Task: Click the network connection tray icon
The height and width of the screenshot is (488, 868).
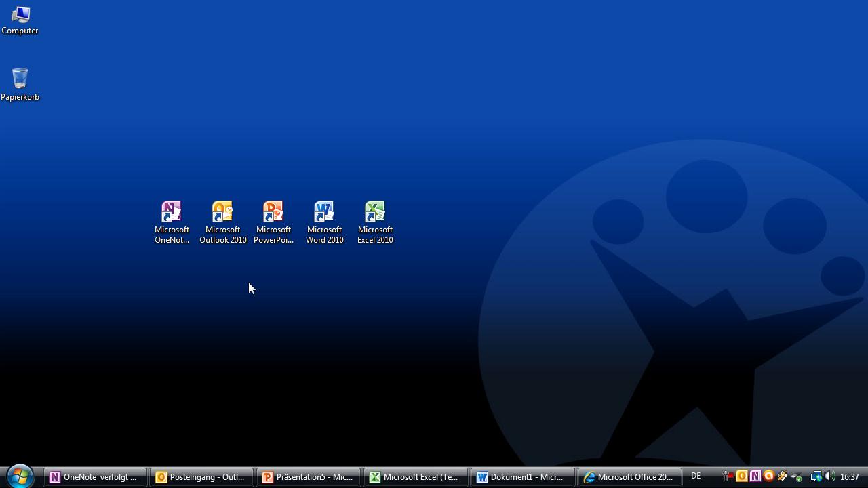Action: pos(816,476)
